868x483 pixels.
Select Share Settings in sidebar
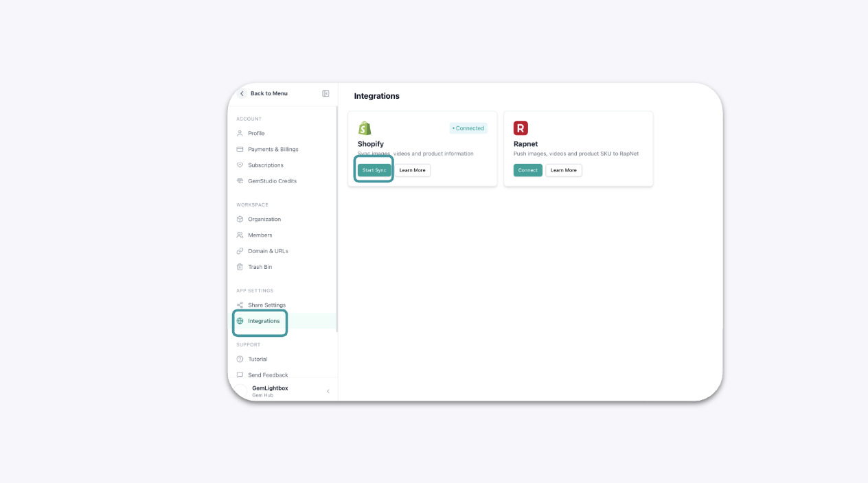coord(266,305)
